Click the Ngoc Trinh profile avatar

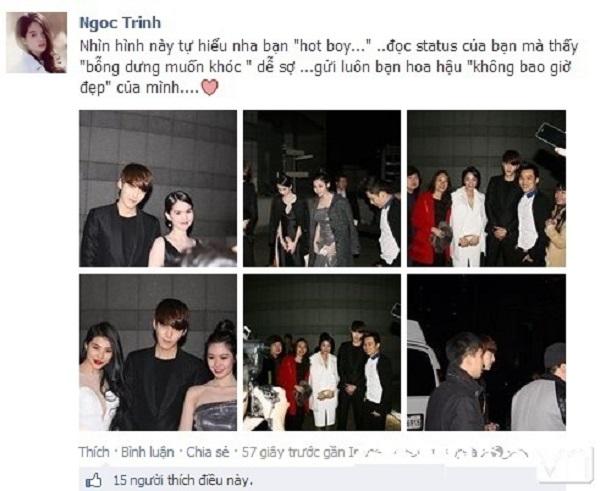click(37, 42)
